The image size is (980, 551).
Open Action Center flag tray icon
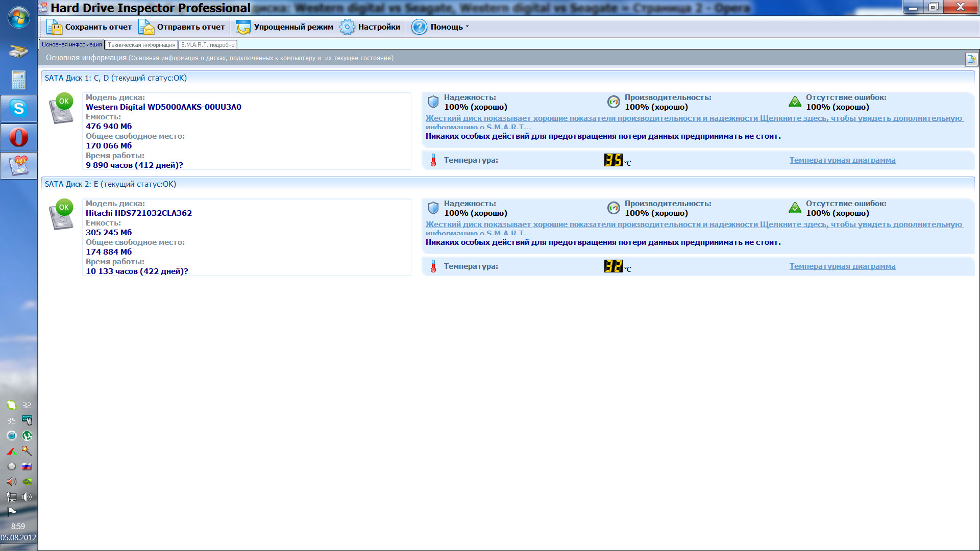(x=11, y=512)
